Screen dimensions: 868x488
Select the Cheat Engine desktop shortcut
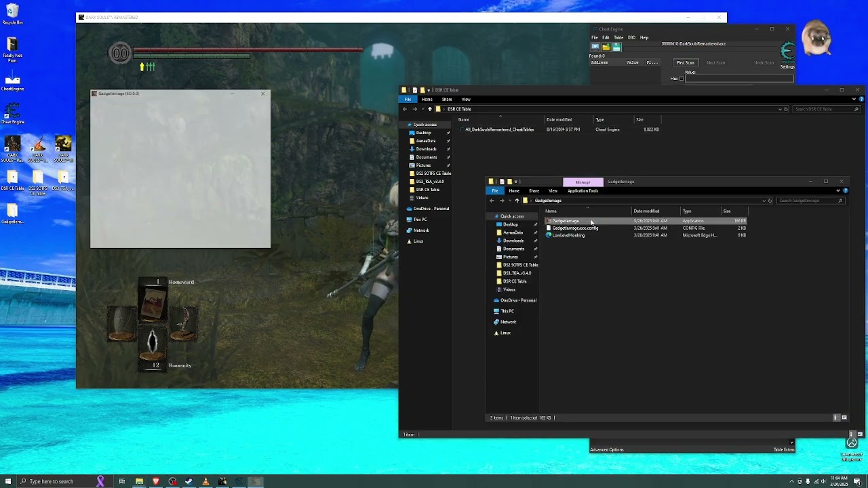click(x=12, y=113)
